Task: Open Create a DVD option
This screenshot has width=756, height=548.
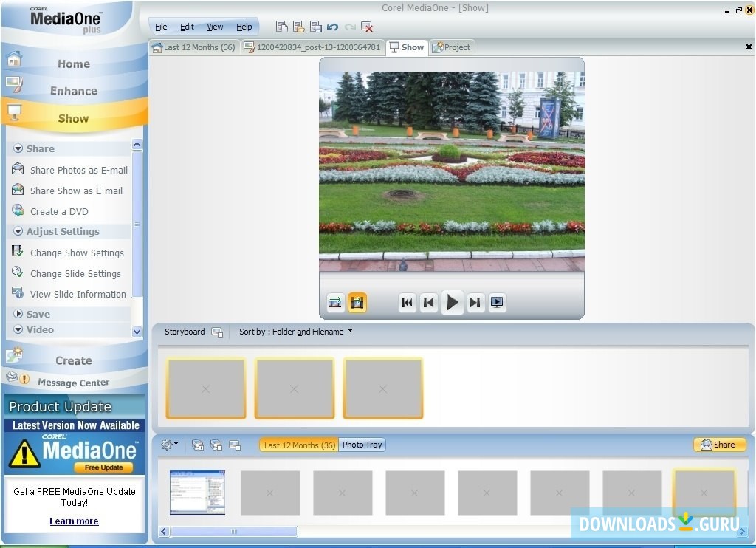Action: [x=59, y=211]
